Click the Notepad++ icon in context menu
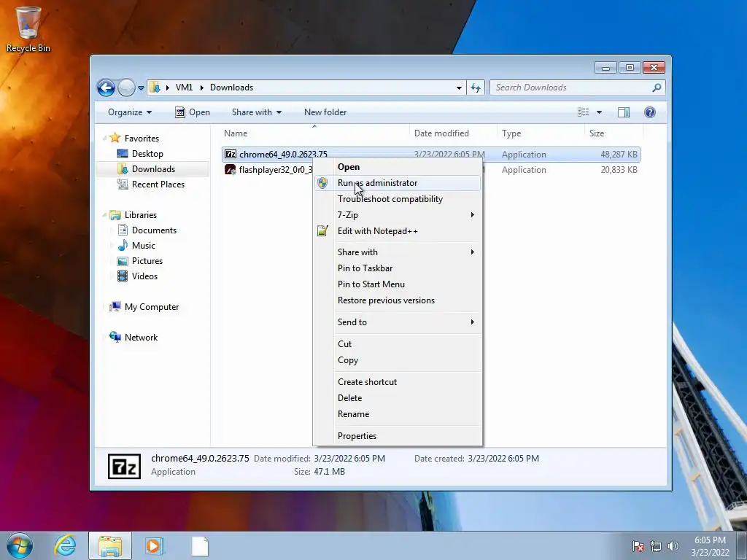 [x=322, y=231]
